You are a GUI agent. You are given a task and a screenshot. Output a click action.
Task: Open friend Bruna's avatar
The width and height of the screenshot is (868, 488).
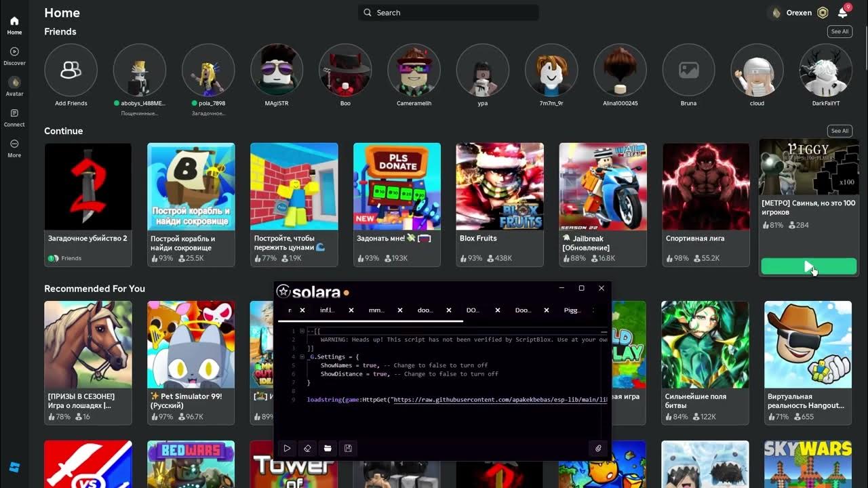688,70
